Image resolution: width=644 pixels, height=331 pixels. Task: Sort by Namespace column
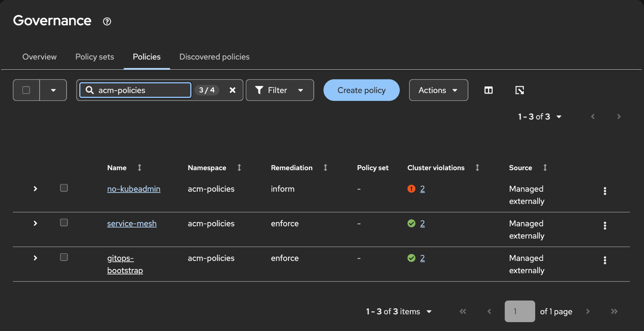click(x=239, y=168)
